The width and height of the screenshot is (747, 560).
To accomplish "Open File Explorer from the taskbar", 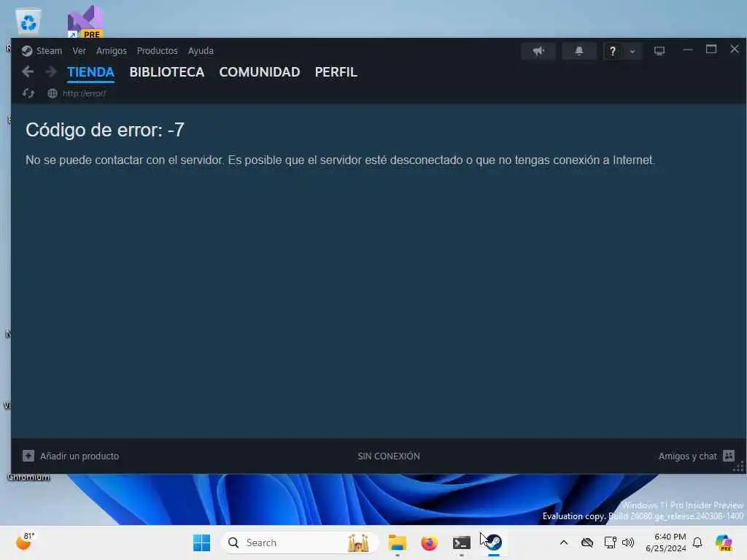I will point(398,542).
